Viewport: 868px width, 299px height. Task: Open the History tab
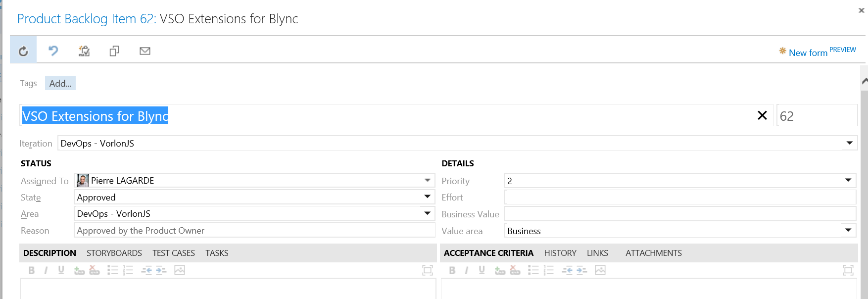(x=560, y=253)
